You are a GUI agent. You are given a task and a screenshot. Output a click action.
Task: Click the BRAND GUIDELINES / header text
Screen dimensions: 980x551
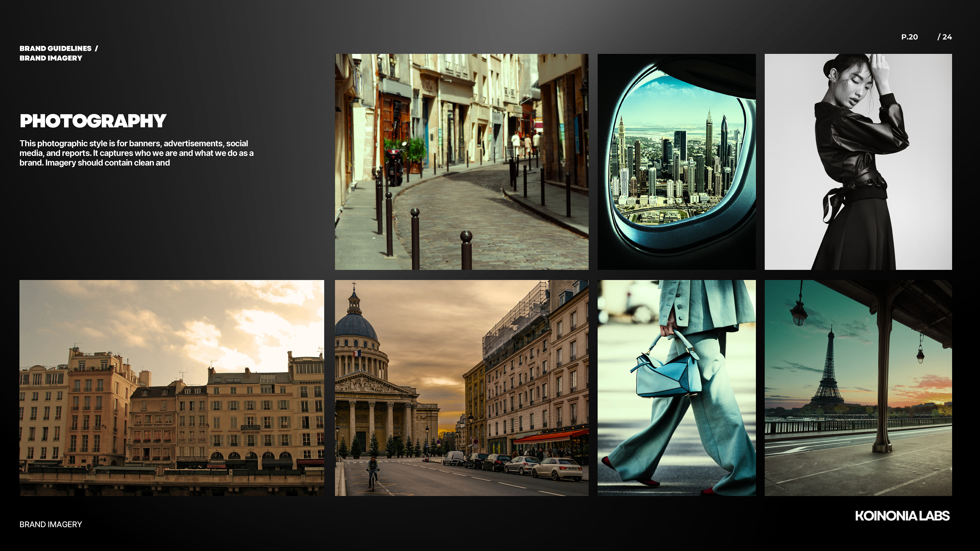[x=59, y=48]
